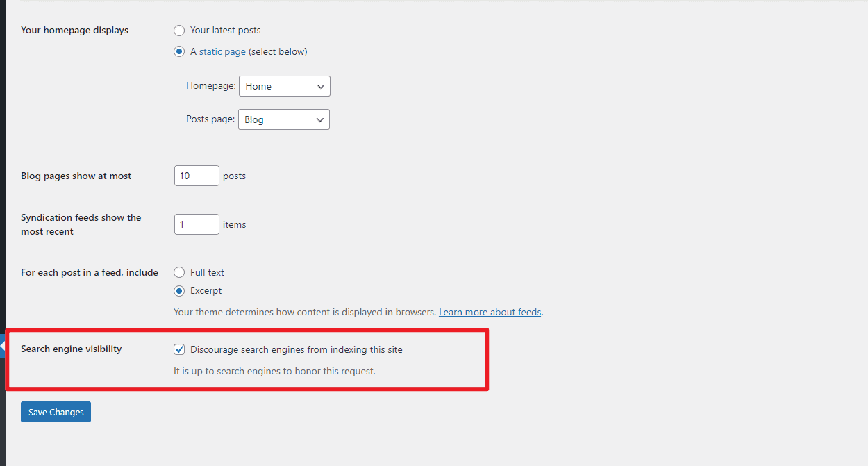The width and height of the screenshot is (868, 466).
Task: Select the 'Your latest posts' radio button
Action: pyautogui.click(x=179, y=31)
